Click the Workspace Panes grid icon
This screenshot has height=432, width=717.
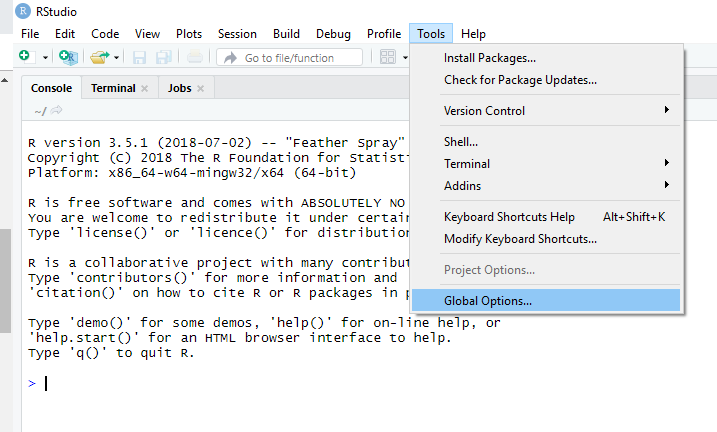coord(388,57)
